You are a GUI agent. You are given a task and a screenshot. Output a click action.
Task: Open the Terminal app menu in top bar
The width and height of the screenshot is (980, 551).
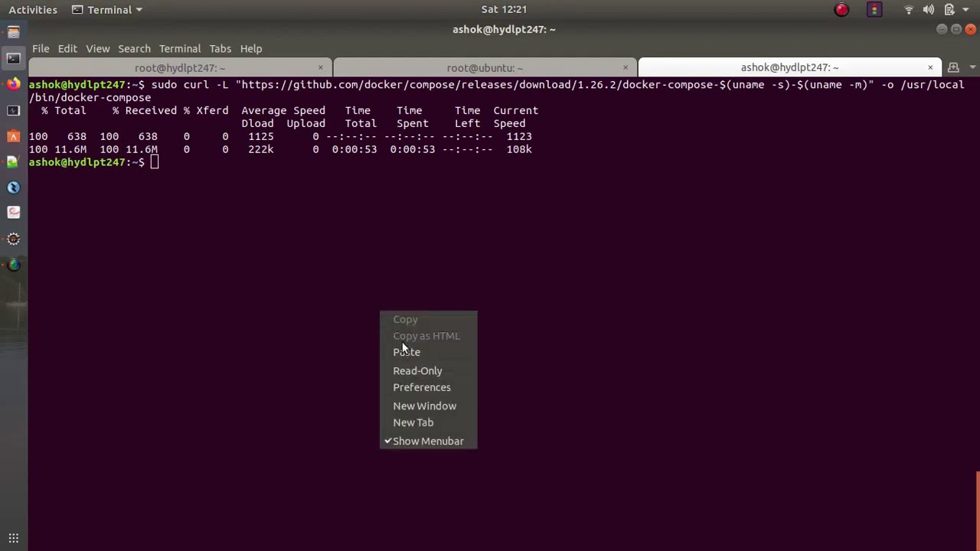pyautogui.click(x=106, y=10)
